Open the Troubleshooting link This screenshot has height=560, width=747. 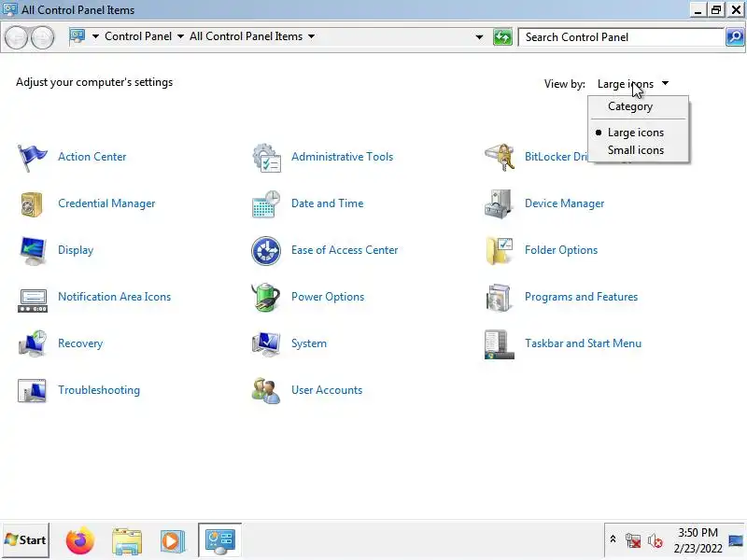[x=99, y=390]
